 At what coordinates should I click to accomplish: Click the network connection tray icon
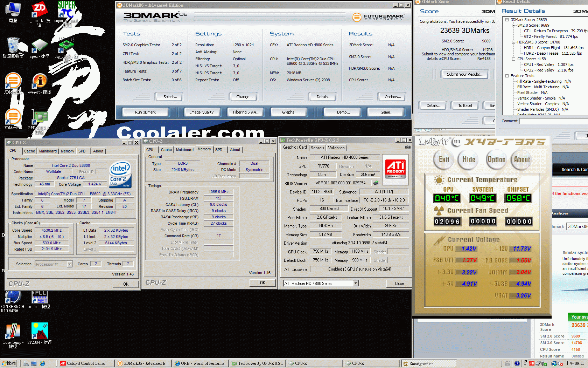click(x=554, y=363)
